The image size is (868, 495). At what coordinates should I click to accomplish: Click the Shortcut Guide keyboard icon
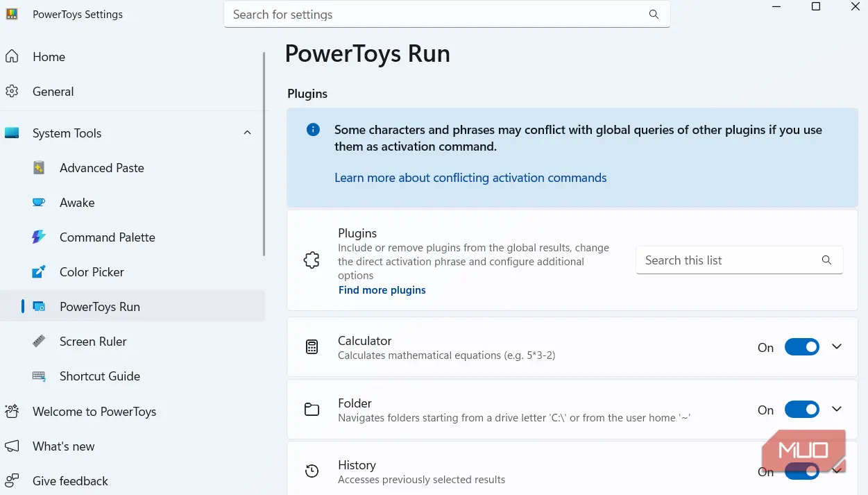point(39,376)
